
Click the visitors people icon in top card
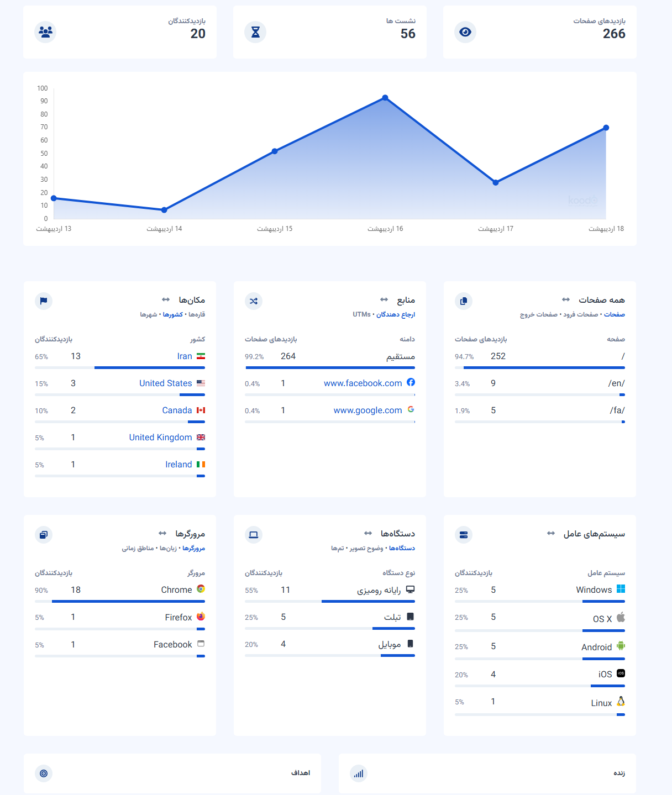click(x=46, y=32)
